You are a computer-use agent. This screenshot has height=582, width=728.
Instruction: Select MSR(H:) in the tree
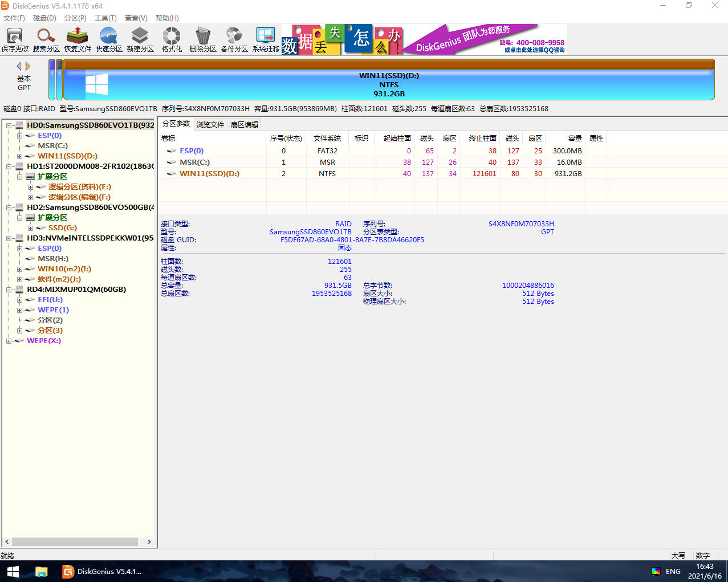click(53, 258)
